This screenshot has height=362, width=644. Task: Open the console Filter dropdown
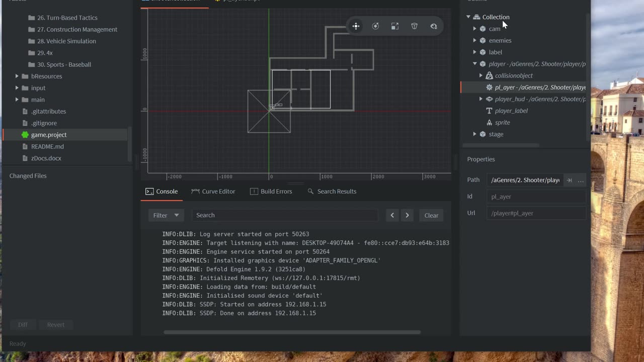coord(166,215)
